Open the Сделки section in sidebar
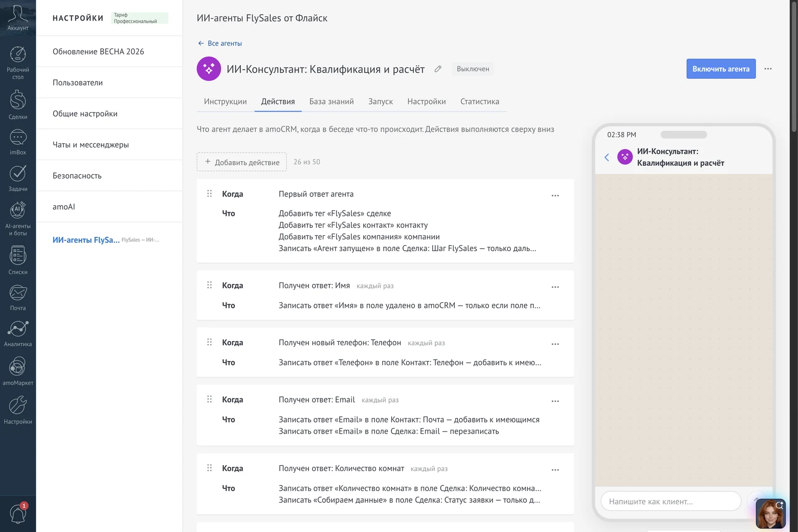Viewport: 798px width, 532px height. pos(18,105)
